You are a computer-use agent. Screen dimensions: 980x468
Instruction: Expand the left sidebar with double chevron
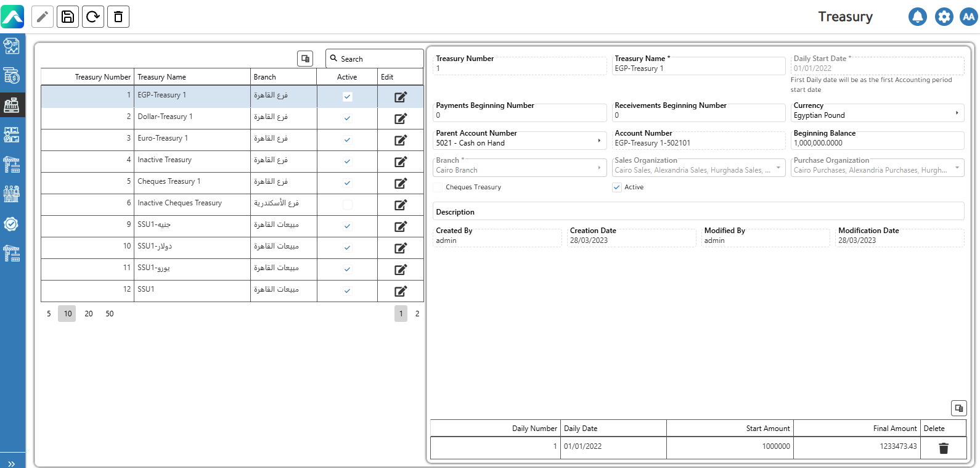11,464
